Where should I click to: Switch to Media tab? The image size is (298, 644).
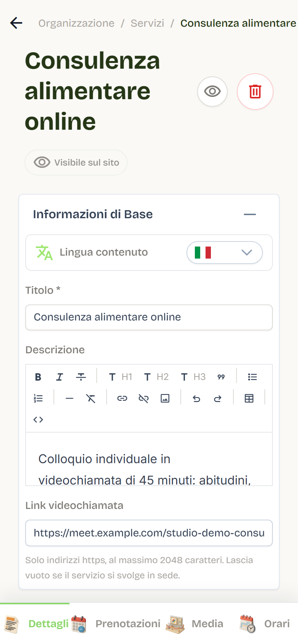pyautogui.click(x=194, y=624)
